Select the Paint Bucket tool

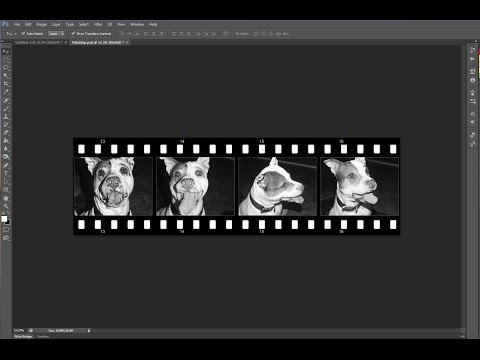(x=6, y=141)
